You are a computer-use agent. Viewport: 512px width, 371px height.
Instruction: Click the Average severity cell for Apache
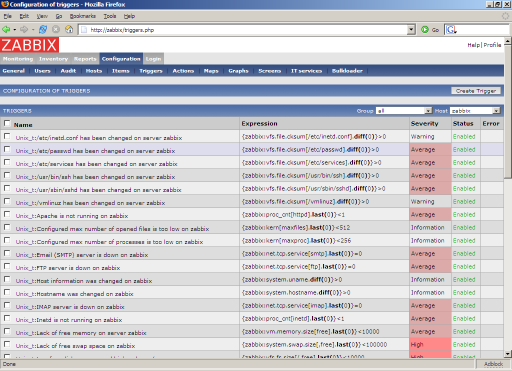(430, 214)
